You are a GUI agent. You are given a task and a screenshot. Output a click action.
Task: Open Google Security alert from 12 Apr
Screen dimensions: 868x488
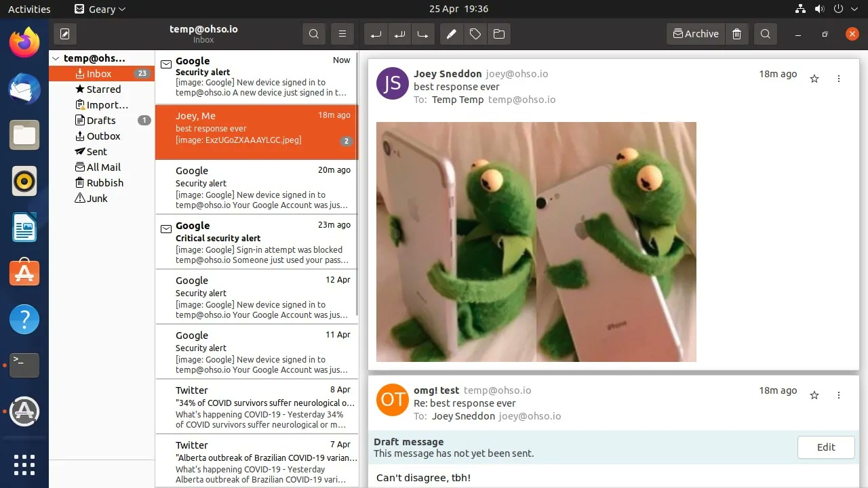pyautogui.click(x=256, y=297)
